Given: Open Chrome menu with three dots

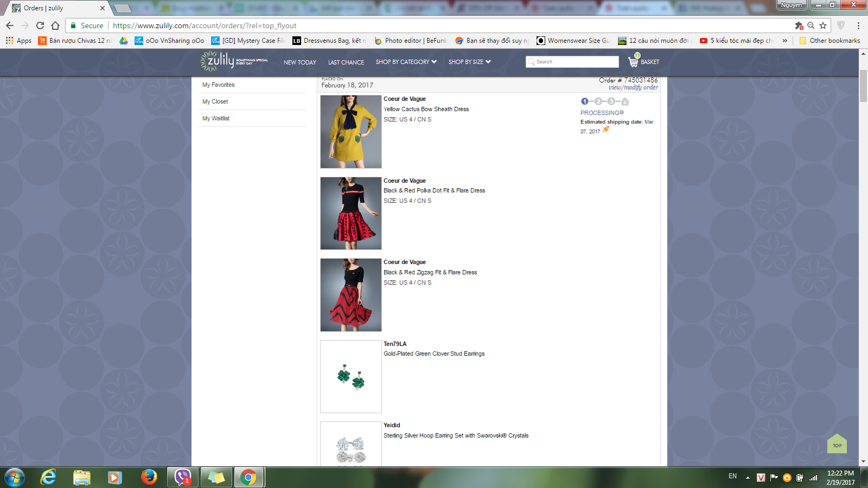Looking at the screenshot, I should (858, 25).
